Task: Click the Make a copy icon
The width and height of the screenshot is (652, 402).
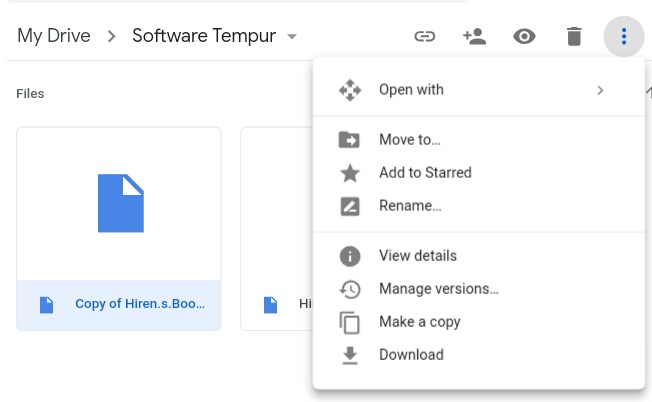Action: pos(350,323)
